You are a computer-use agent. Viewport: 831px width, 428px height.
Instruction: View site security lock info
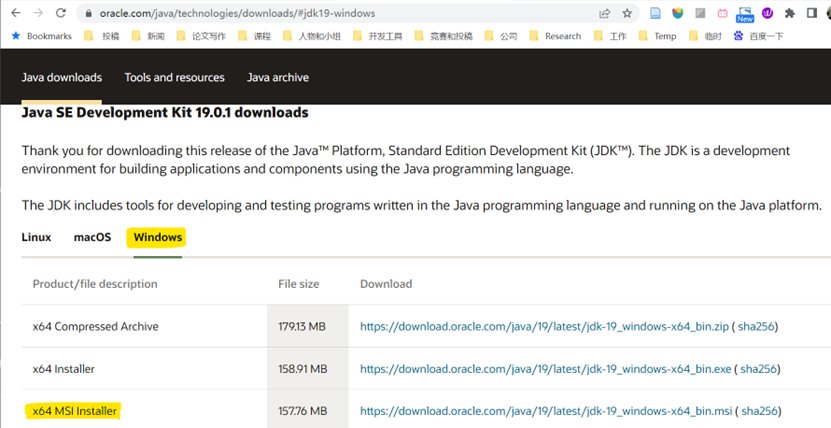(x=89, y=13)
